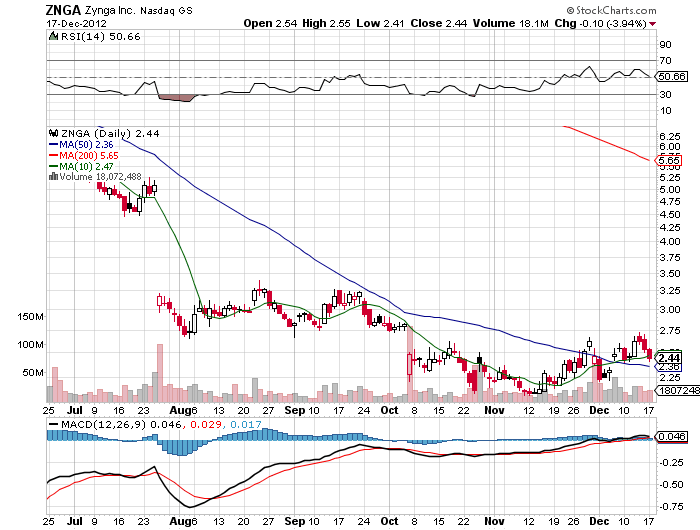Click the 50M volume axis label
The width and height of the screenshot is (700, 530).
coord(33,372)
